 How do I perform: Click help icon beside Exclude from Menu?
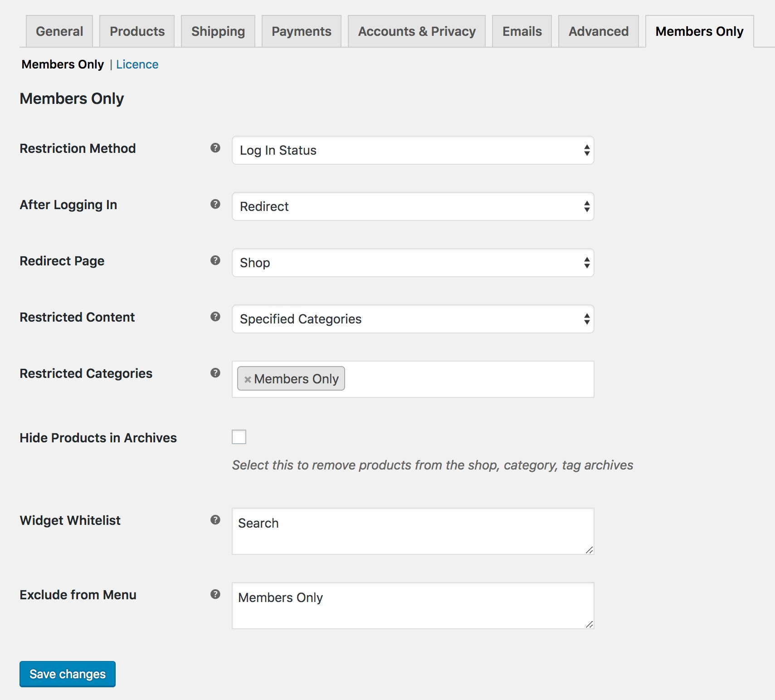(x=215, y=594)
